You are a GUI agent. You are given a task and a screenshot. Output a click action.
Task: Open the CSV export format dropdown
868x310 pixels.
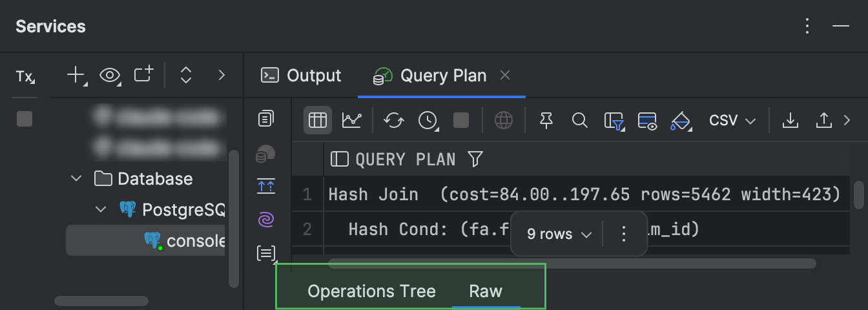pos(732,121)
